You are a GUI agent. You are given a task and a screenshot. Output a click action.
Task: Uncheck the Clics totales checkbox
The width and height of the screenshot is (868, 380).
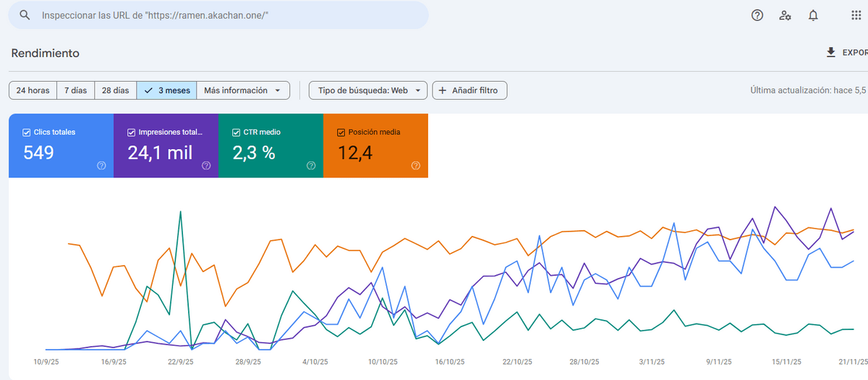27,132
